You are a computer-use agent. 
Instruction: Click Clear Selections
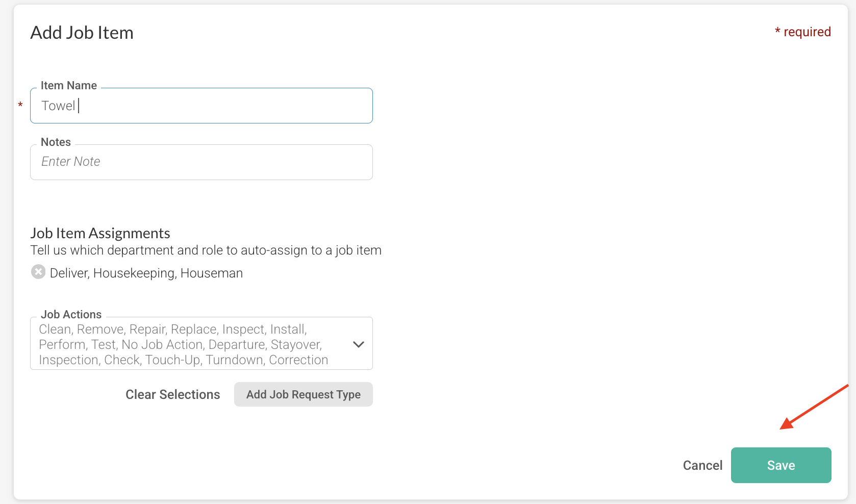(172, 394)
